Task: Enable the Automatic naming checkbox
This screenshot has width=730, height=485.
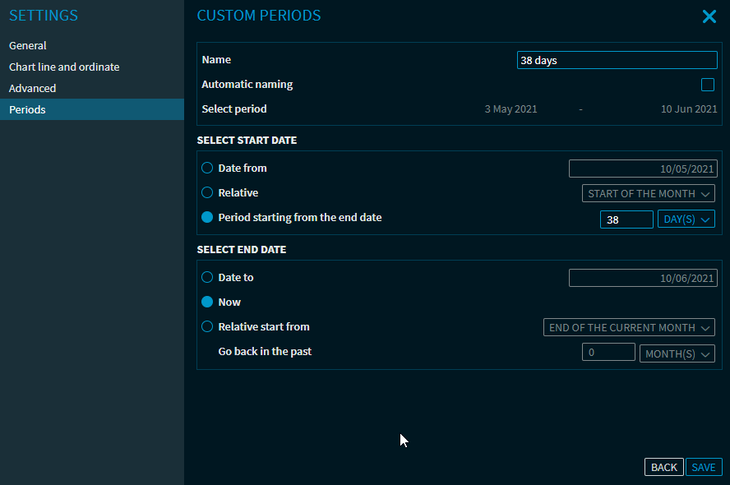Action: [708, 85]
